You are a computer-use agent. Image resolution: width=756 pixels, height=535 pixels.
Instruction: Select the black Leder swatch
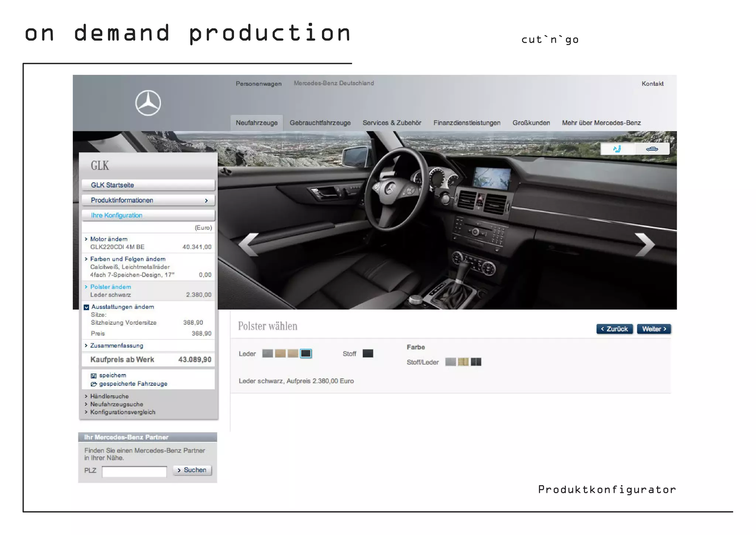tap(306, 354)
